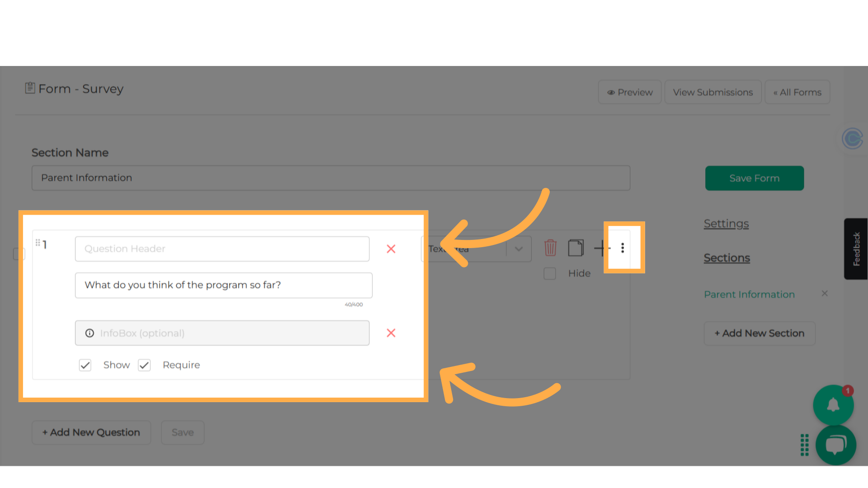Click the blue circular C icon
This screenshot has height=488, width=868.
tap(853, 138)
